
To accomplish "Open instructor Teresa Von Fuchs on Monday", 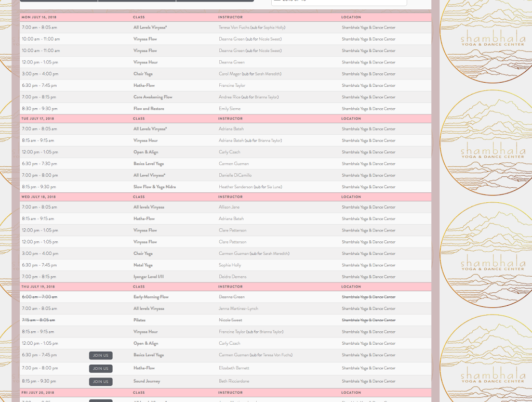I will [x=234, y=28].
